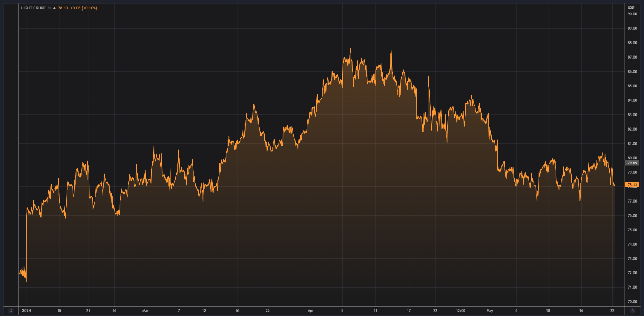
Task: Click the 90.00 level on price scale
Action: coord(632,14)
